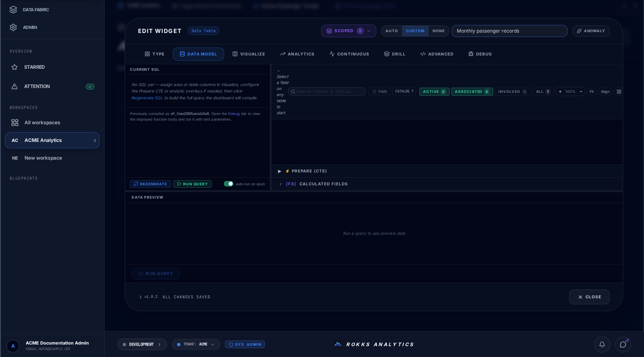Select the ACME Analytics workspace
Screen dimensions: 644x357
[52, 140]
